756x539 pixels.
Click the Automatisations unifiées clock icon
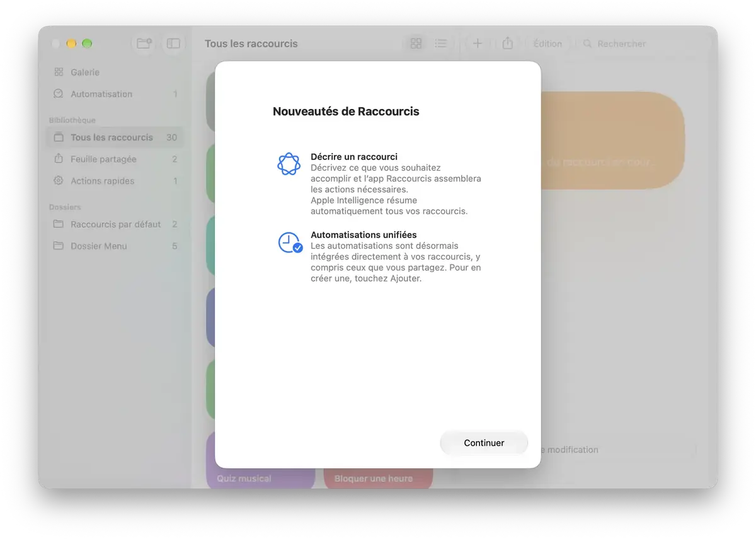point(290,243)
